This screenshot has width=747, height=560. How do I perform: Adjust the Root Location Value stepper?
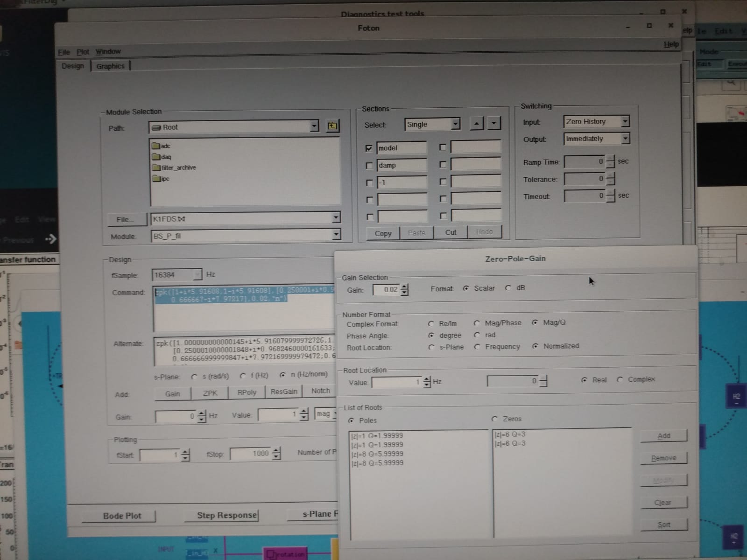tap(427, 382)
